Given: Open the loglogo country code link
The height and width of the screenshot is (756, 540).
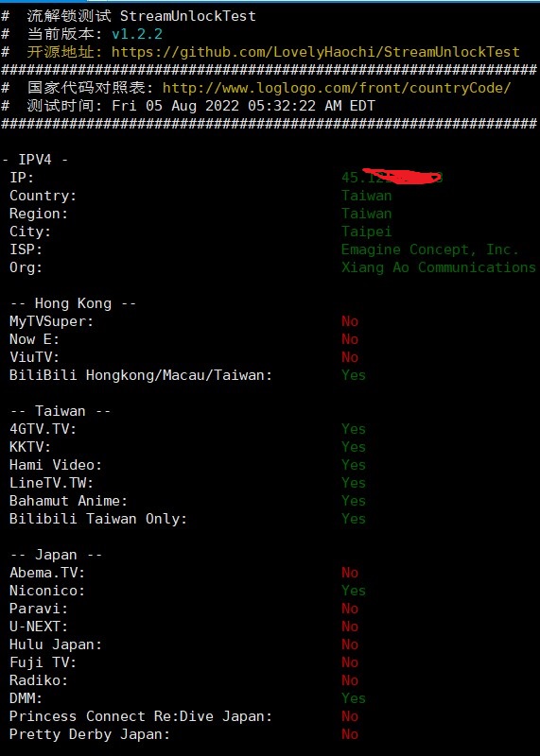Looking at the screenshot, I should click(337, 88).
